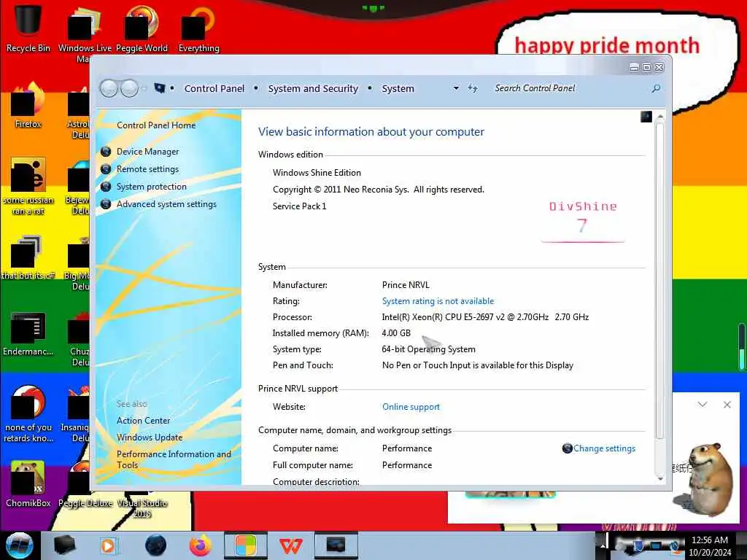747x560 pixels.
Task: Open System protection
Action: coord(152,187)
